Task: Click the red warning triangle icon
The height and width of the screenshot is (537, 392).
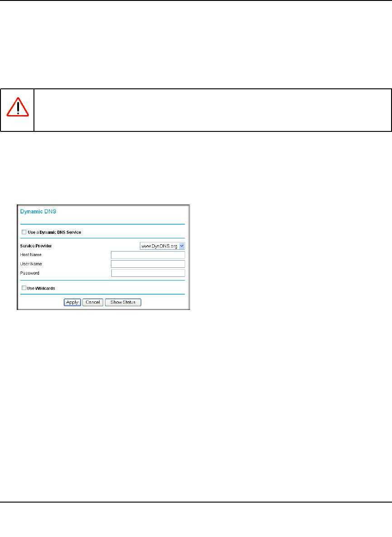Action: click(x=18, y=107)
